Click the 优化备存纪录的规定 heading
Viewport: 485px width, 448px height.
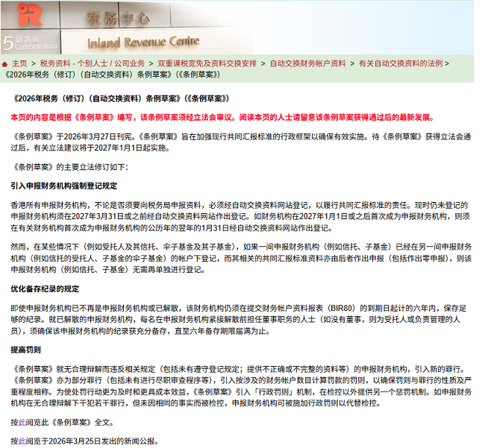point(45,288)
